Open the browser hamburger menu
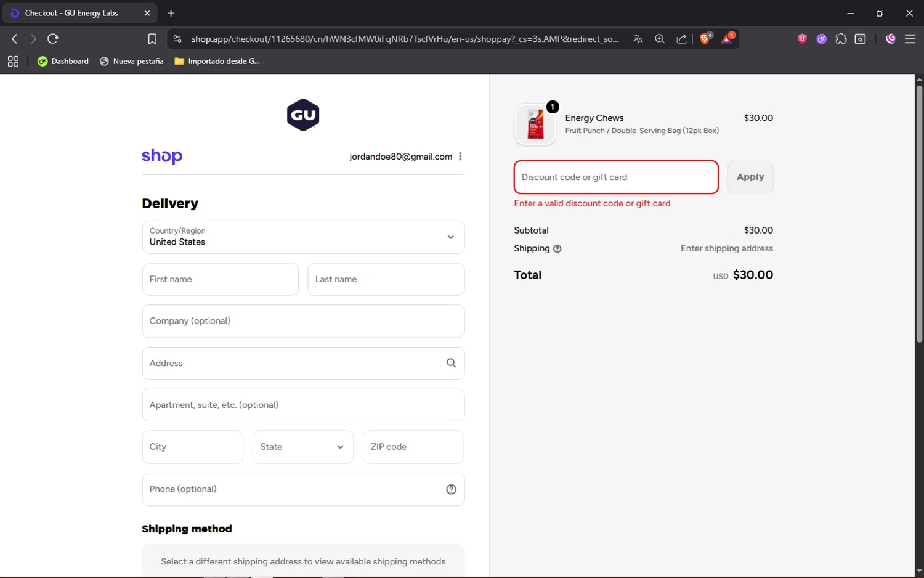Viewport: 924px width, 578px height. pos(910,39)
